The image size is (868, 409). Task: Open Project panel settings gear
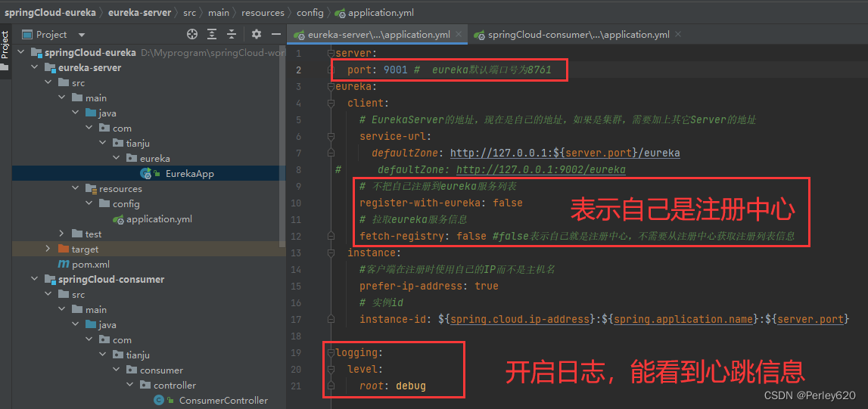pyautogui.click(x=257, y=34)
